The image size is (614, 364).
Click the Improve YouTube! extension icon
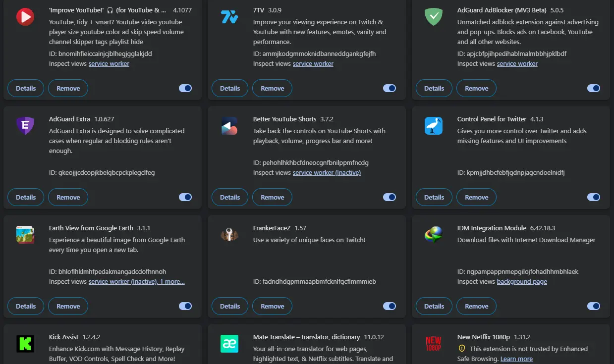(25, 17)
